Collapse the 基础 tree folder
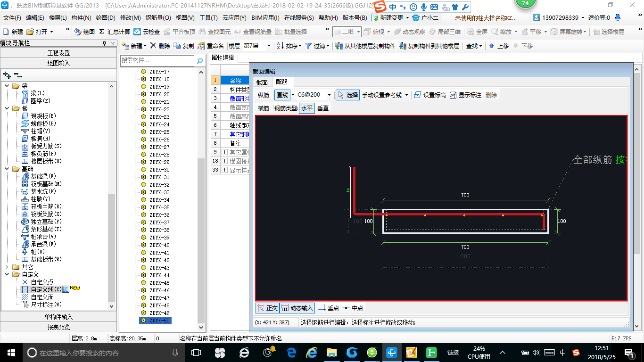Viewport: 644px width, 362px height. point(7,169)
